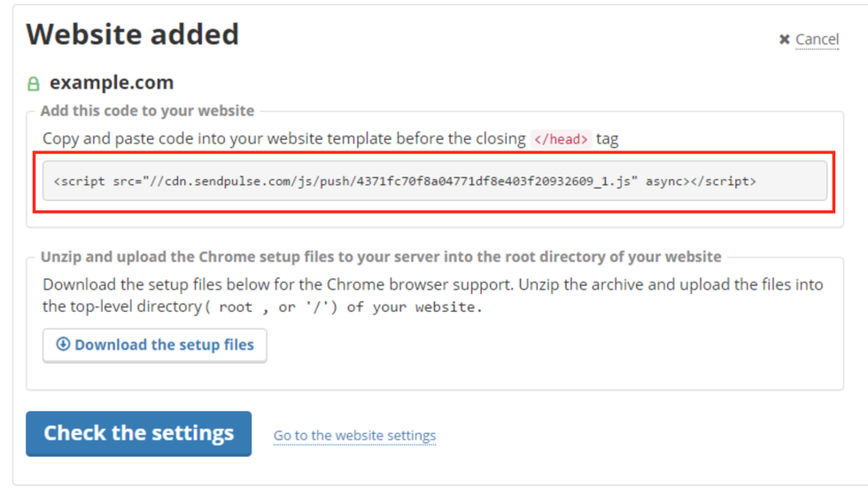
Task: Click the green padlock icon
Action: pos(34,84)
